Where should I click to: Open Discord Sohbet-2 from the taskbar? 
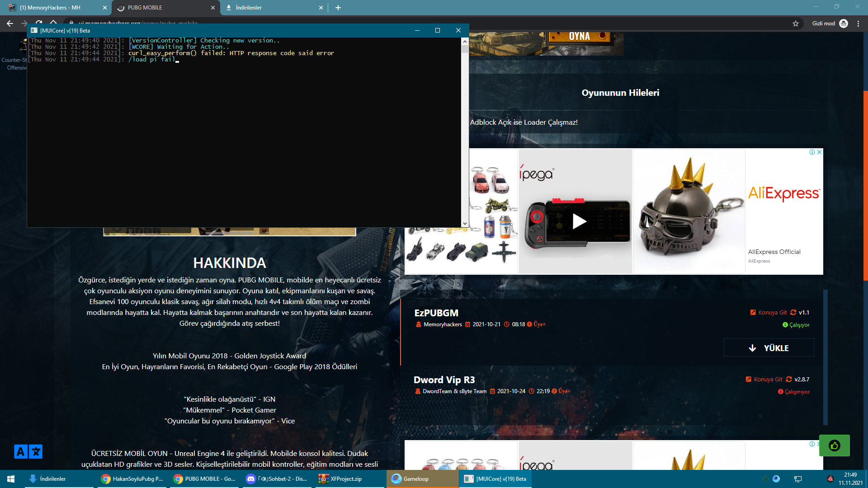click(277, 479)
